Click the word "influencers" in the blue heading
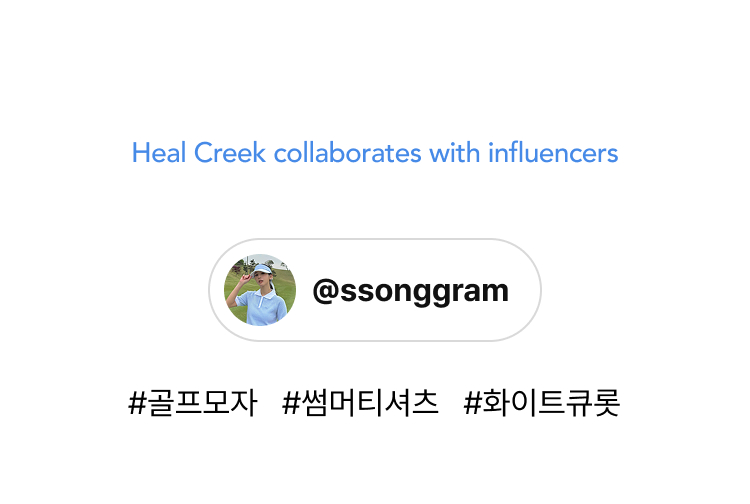The width and height of the screenshot is (750, 504). tap(553, 153)
